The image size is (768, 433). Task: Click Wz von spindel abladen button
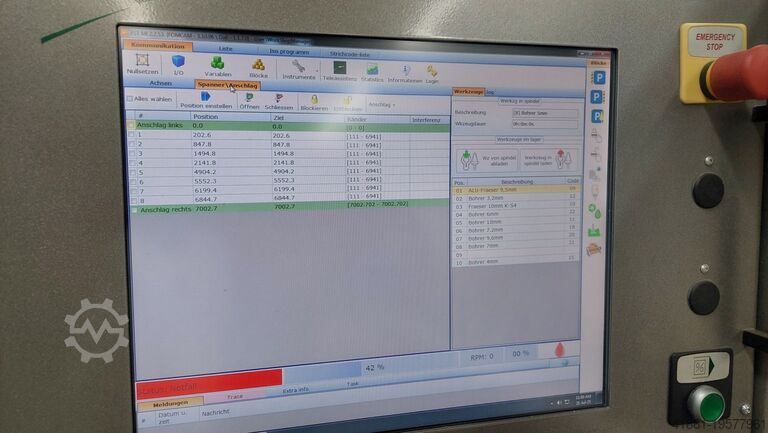[483, 159]
